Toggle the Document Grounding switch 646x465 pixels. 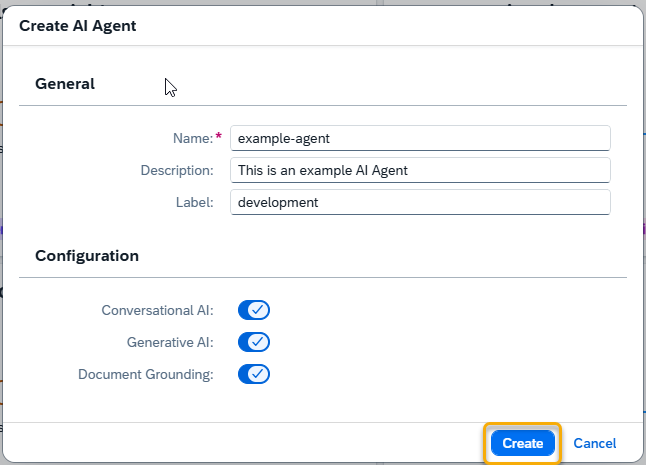(254, 374)
